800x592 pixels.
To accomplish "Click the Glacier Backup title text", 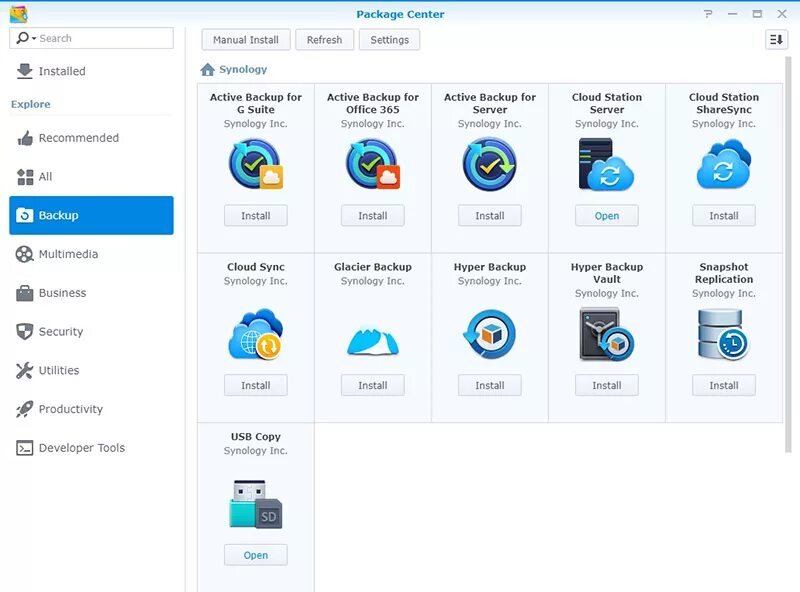I will click(x=372, y=267).
